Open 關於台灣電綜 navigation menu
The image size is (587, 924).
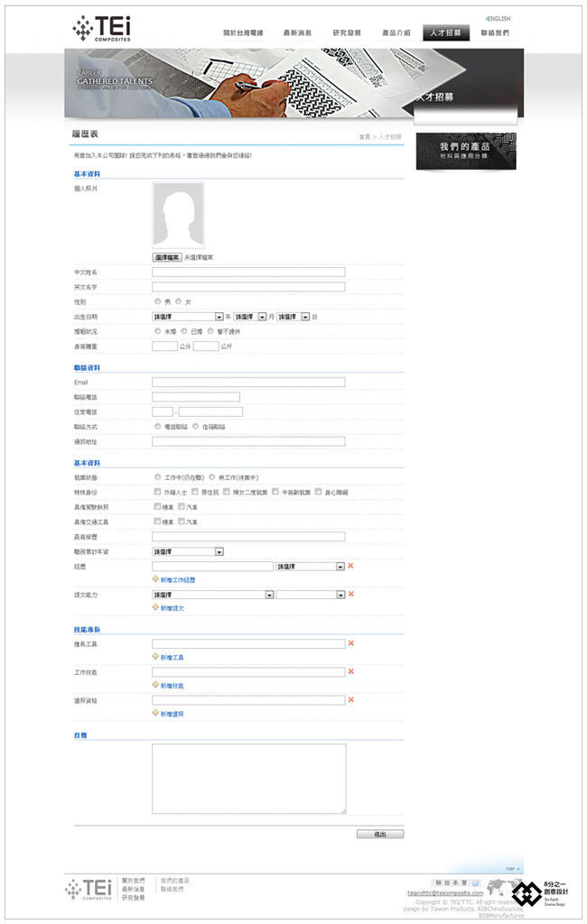pyautogui.click(x=243, y=33)
